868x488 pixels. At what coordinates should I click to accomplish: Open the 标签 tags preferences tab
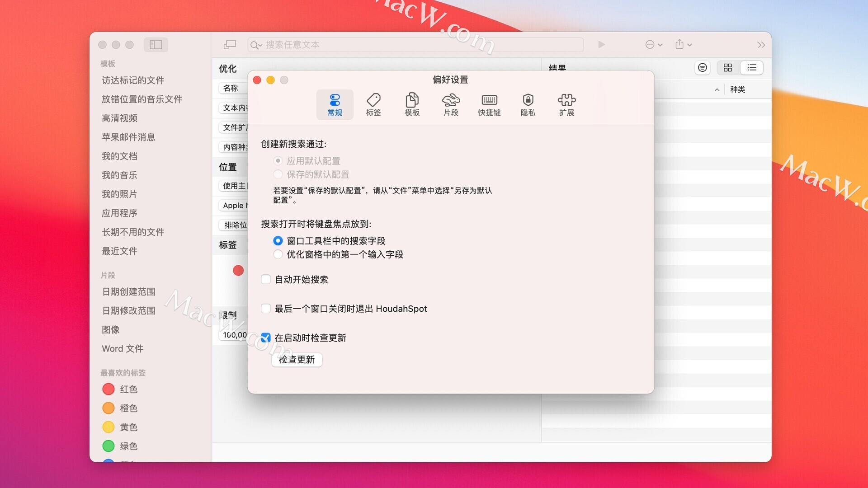pyautogui.click(x=373, y=105)
